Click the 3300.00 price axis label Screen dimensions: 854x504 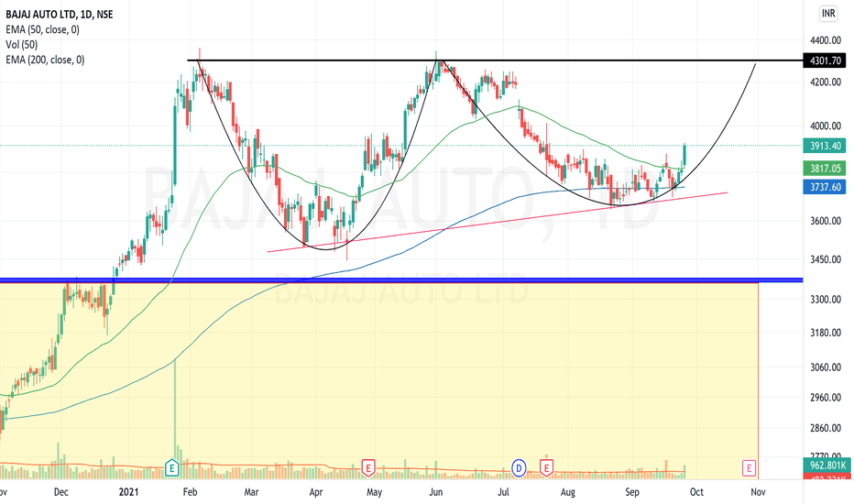click(x=826, y=299)
